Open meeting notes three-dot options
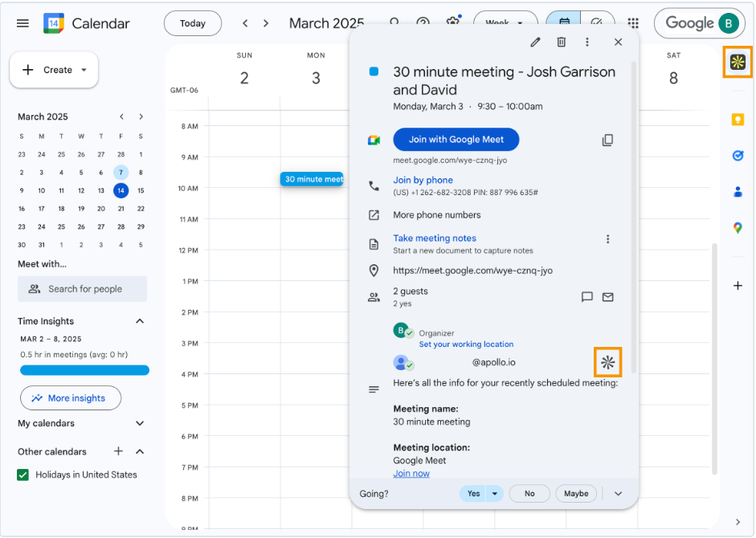 click(607, 238)
